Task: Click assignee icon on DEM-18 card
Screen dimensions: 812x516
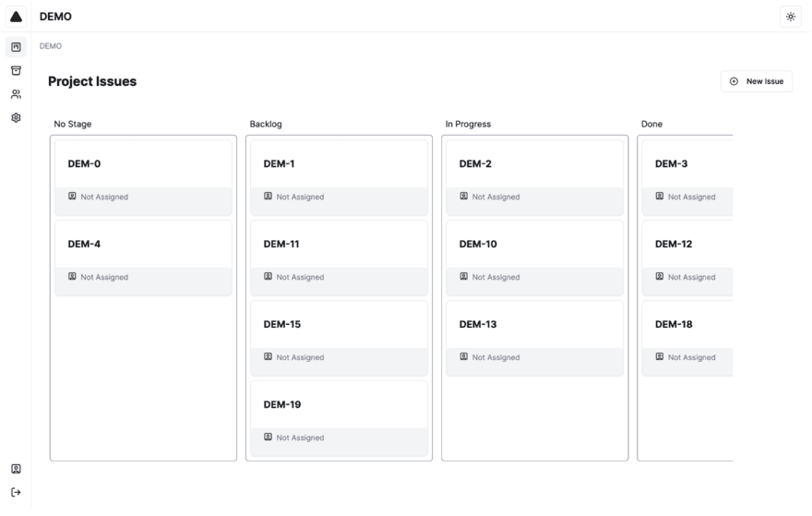Action: [659, 356]
